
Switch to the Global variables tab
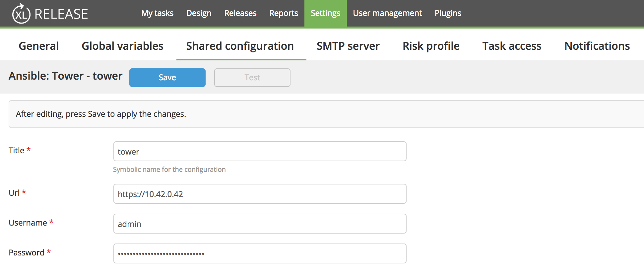pos(122,46)
